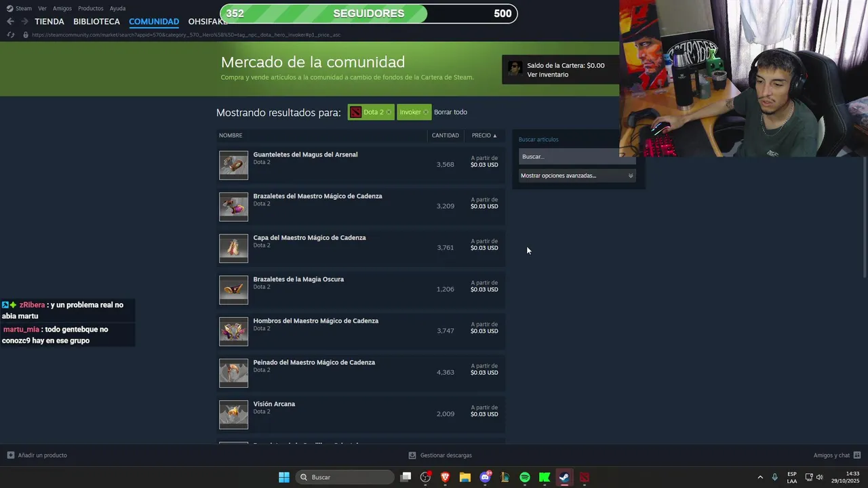This screenshot has width=868, height=488.
Task: Sort results by CANTIDAD column
Action: click(x=445, y=136)
